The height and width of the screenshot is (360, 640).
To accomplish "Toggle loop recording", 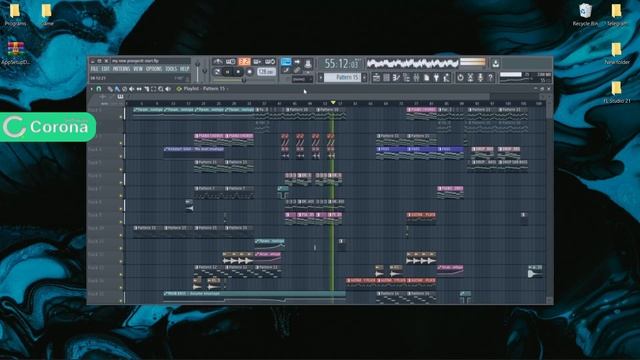I will 270,62.
